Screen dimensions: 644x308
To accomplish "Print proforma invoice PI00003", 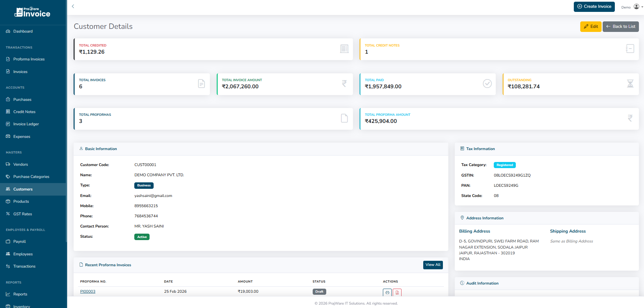I will (x=387, y=292).
